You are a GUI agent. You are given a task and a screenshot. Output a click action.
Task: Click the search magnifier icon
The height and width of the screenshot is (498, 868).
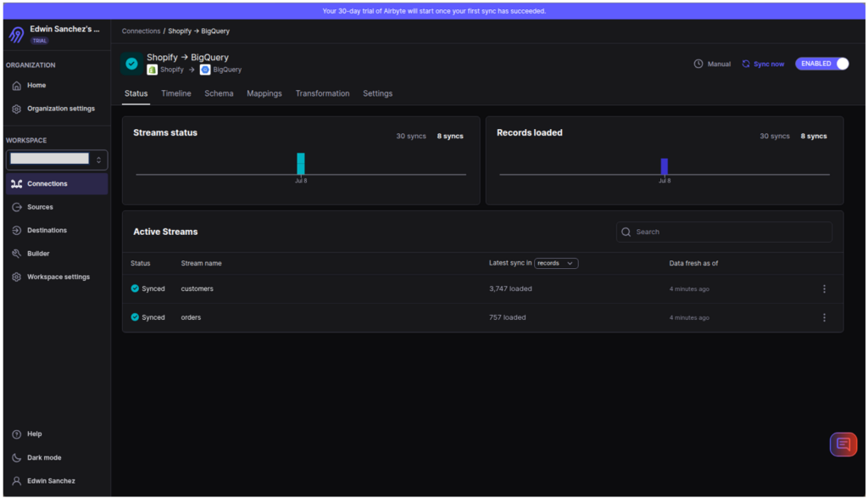[626, 232]
